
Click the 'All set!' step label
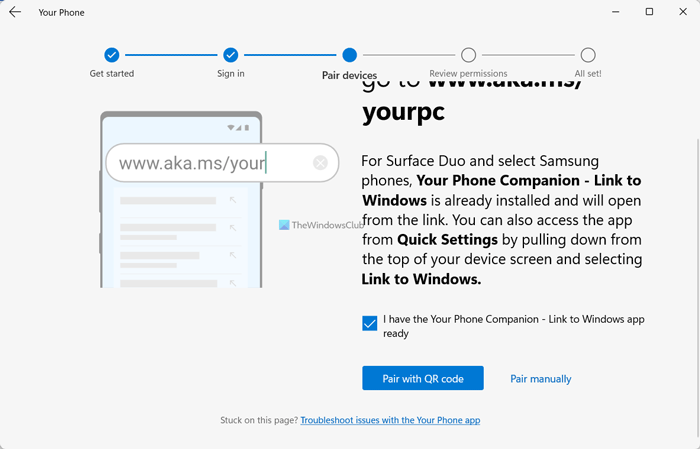pyautogui.click(x=588, y=74)
